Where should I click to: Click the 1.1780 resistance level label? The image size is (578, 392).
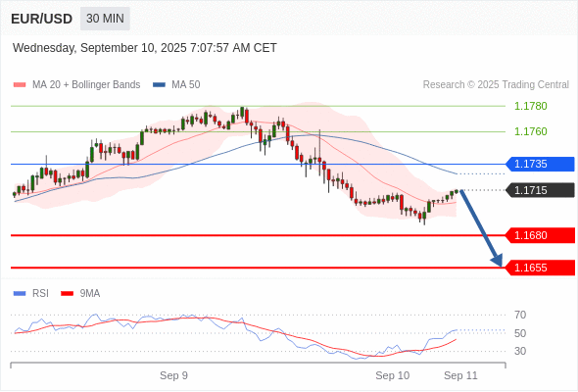[x=530, y=106]
